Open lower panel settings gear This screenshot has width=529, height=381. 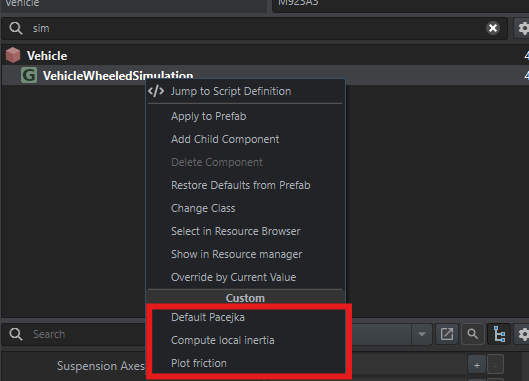tap(522, 334)
